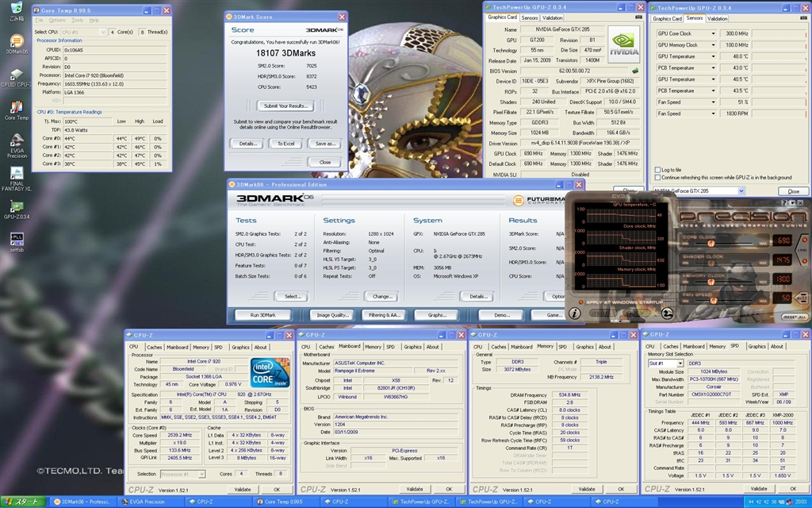812x508 pixels.
Task: Open the GPU-Z 0.3.4 desktop icon
Action: [x=16, y=207]
